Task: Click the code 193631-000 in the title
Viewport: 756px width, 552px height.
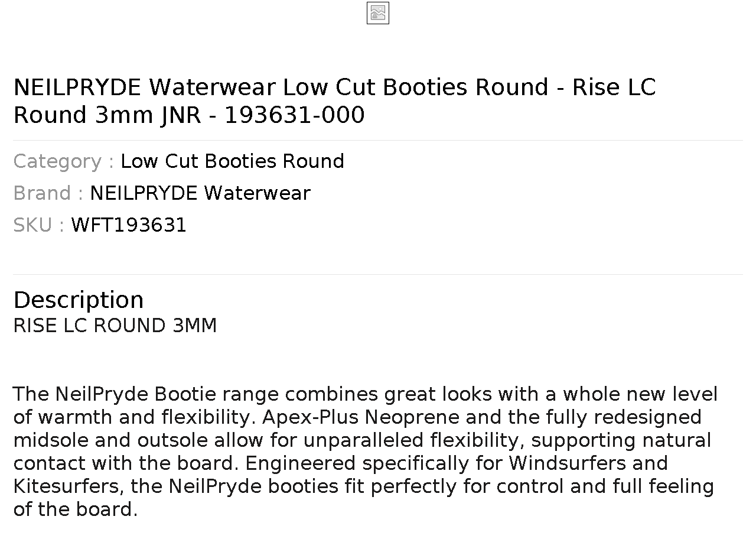Action: point(295,115)
